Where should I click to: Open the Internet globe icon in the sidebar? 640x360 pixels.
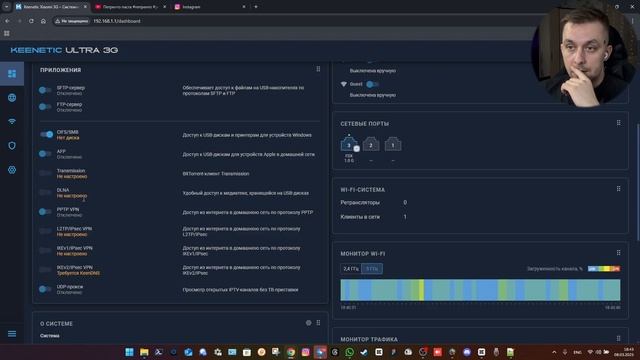click(12, 98)
